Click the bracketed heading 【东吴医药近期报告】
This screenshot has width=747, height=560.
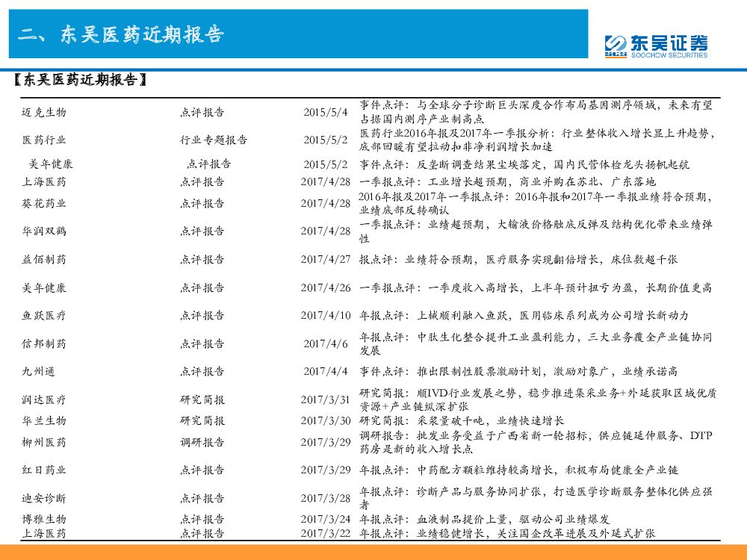click(80, 80)
